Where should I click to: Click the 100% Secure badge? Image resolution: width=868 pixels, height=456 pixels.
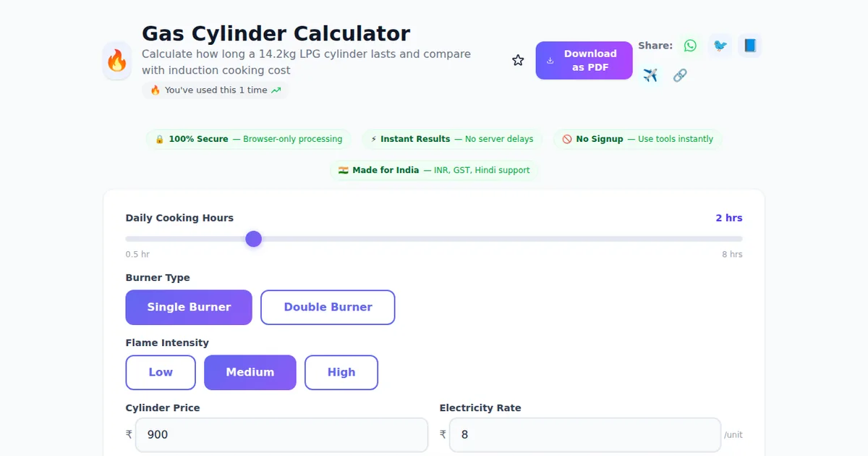(249, 139)
